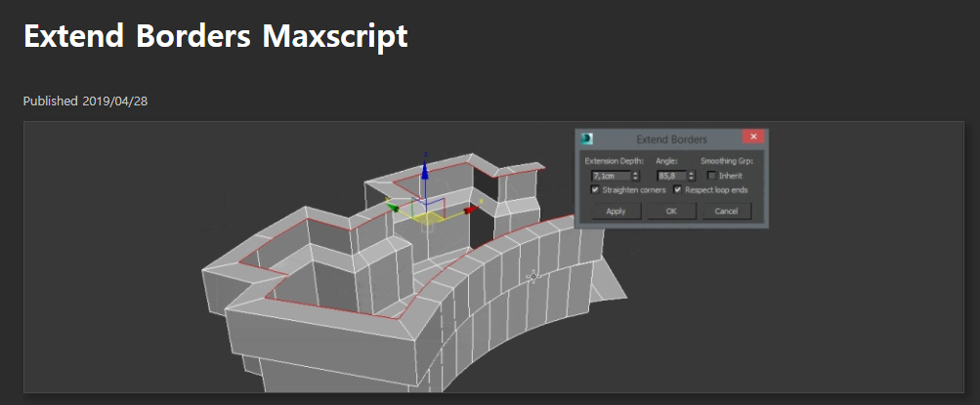Image resolution: width=980 pixels, height=405 pixels.
Task: Click the Extend Borders dialog title bar
Action: click(672, 139)
